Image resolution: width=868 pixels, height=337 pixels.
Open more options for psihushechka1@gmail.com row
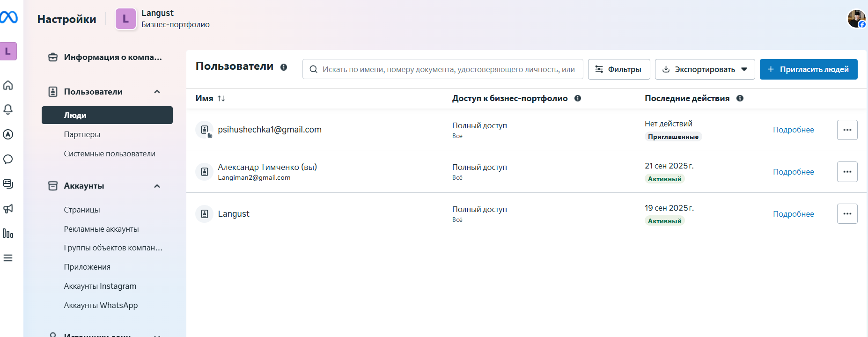847,130
